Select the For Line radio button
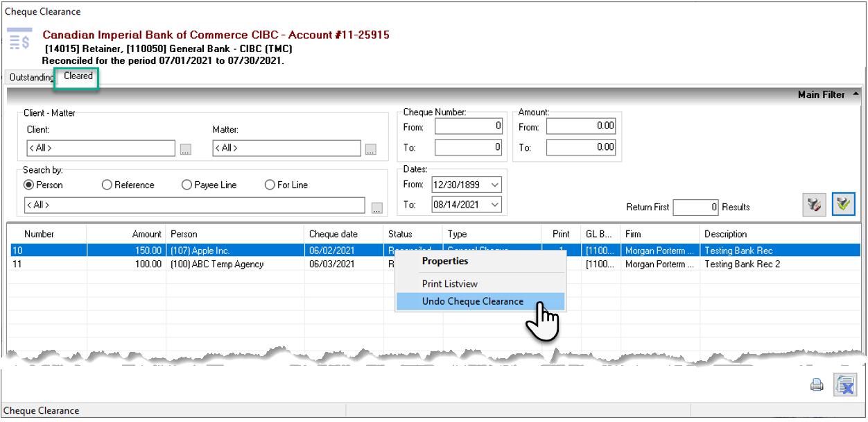This screenshot has height=422, width=868. [286, 185]
